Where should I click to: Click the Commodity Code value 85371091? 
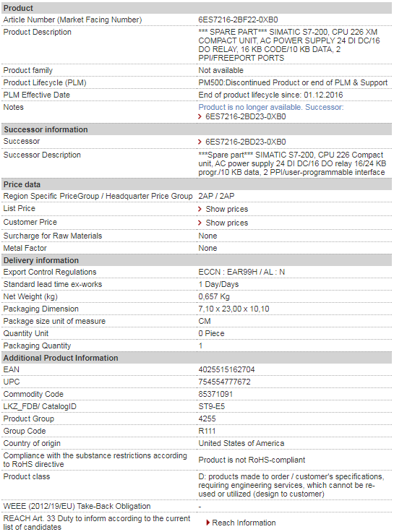(215, 394)
